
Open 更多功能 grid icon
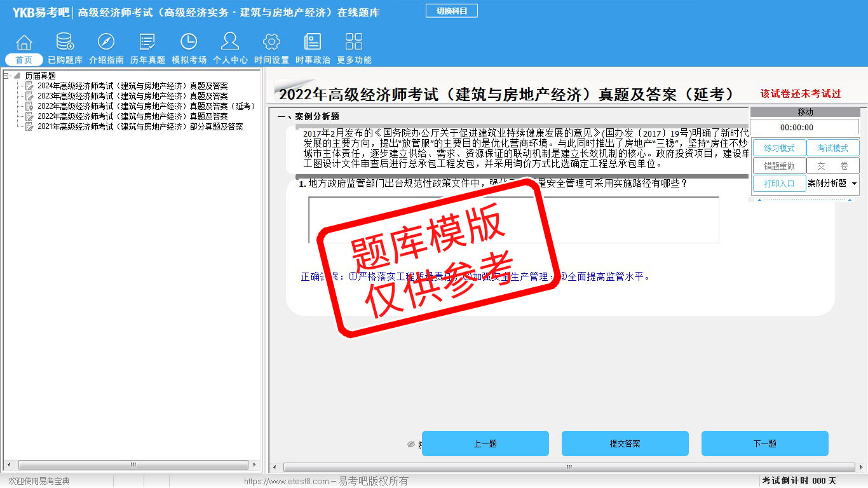[x=354, y=43]
